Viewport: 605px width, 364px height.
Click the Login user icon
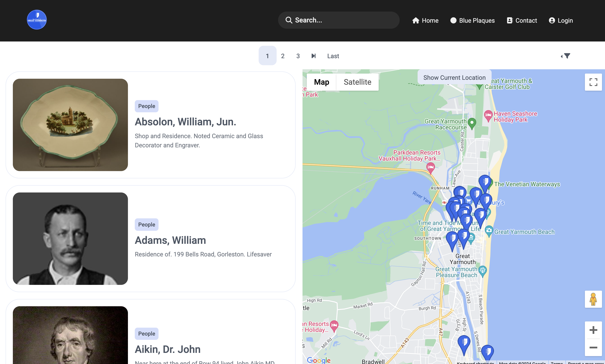pyautogui.click(x=552, y=20)
